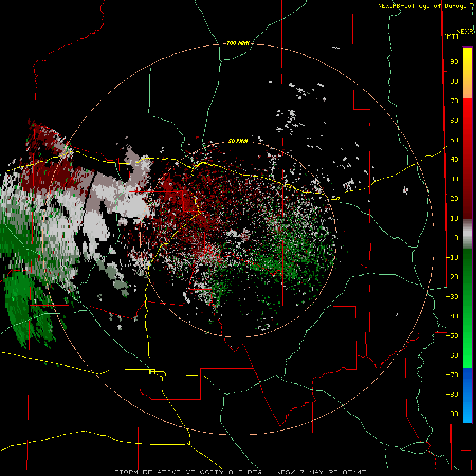Click the "-40" scale label

(452, 316)
